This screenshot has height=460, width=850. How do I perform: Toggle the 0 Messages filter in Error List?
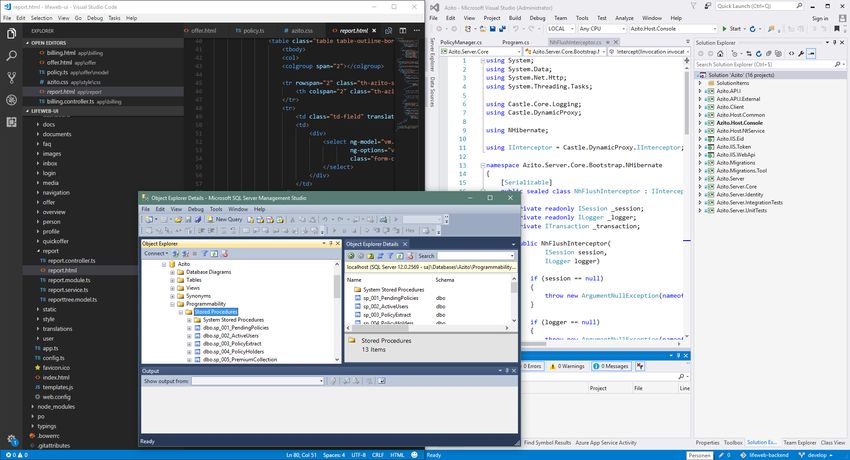[x=610, y=366]
